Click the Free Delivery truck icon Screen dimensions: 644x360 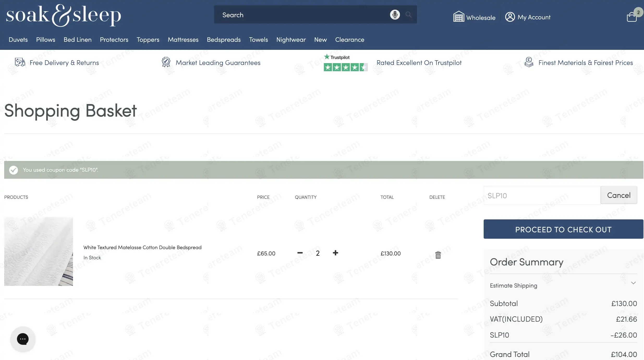point(20,62)
